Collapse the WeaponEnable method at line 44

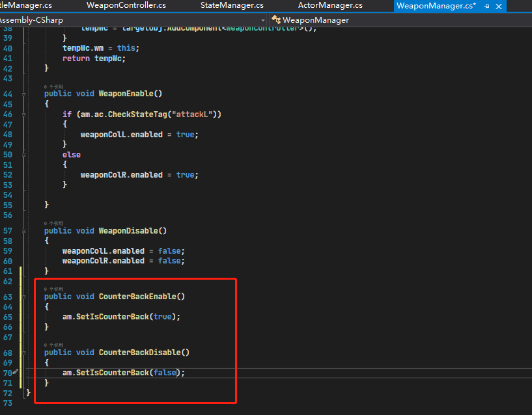pos(23,94)
